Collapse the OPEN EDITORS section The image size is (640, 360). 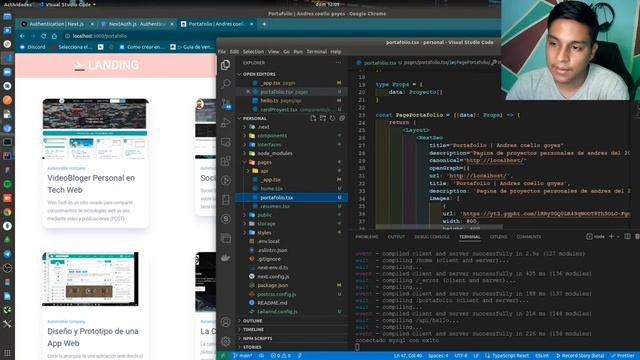291,74
